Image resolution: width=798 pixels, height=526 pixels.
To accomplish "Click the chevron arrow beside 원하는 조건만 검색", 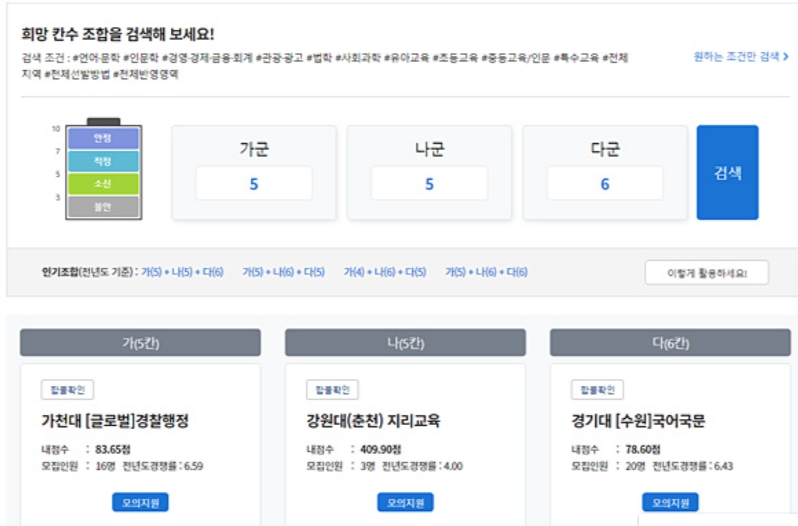I will tap(786, 56).
